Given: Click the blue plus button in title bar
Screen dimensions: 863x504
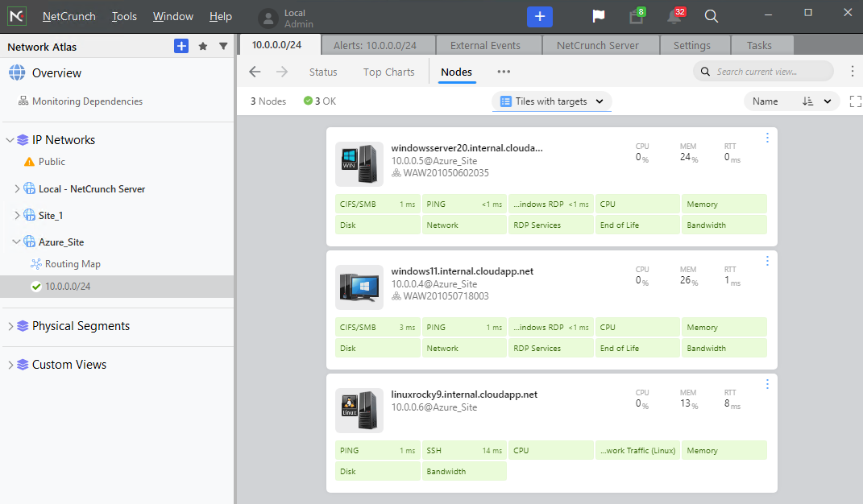Looking at the screenshot, I should click(x=539, y=17).
